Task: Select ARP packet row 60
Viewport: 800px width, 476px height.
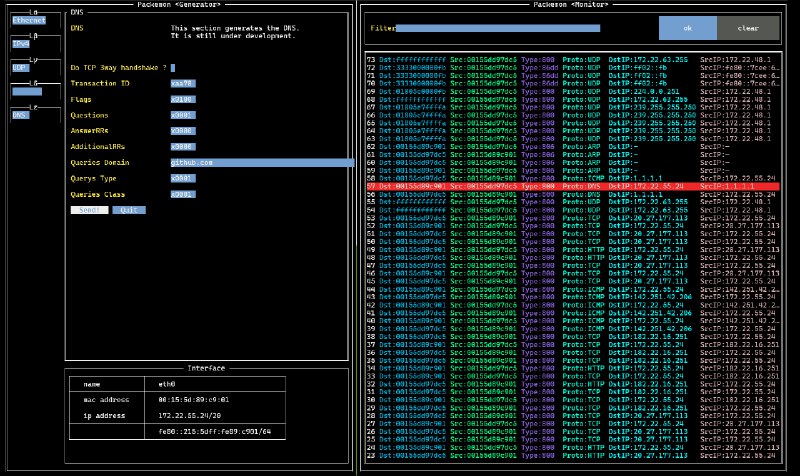Action: (x=573, y=163)
